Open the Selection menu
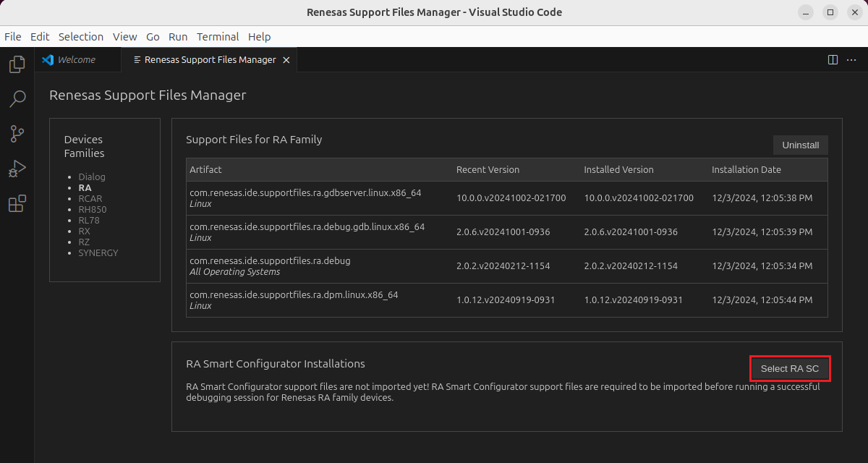The image size is (868, 463). (x=81, y=37)
